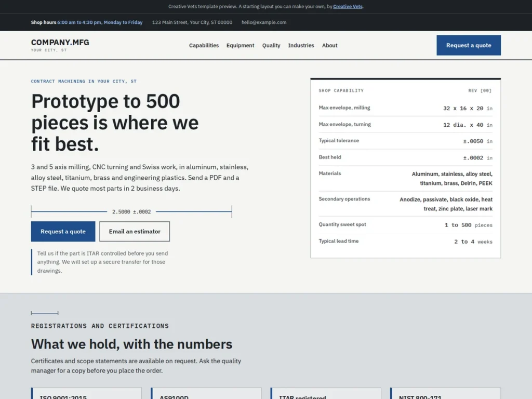Click REGISTRATIONS AND CERTIFICATIONS section label
Screen dimensions: 532x399
click(100, 326)
